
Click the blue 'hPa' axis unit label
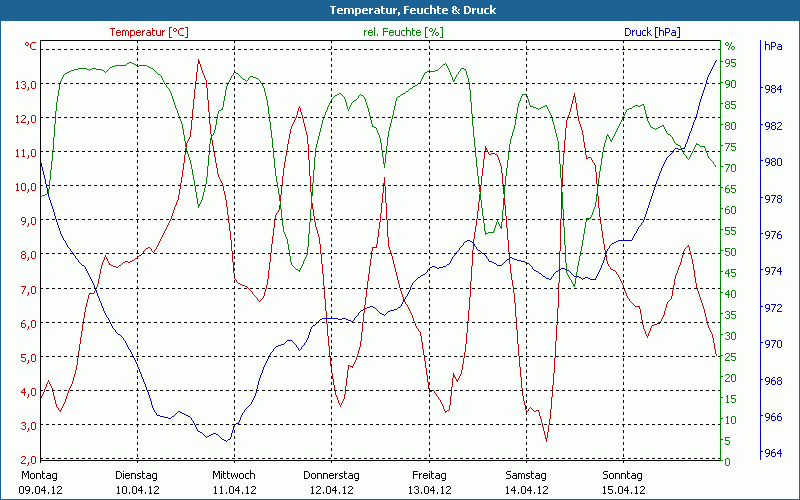pos(773,46)
